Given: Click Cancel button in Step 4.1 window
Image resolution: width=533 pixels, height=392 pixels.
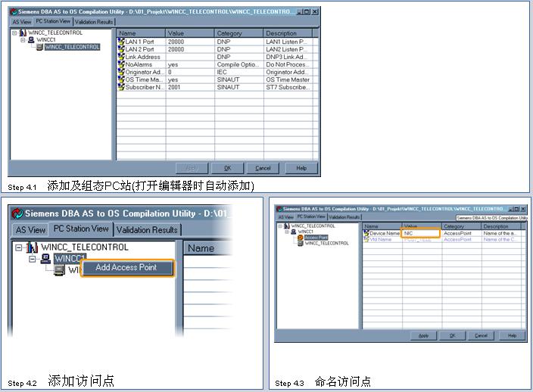Looking at the screenshot, I should [263, 168].
